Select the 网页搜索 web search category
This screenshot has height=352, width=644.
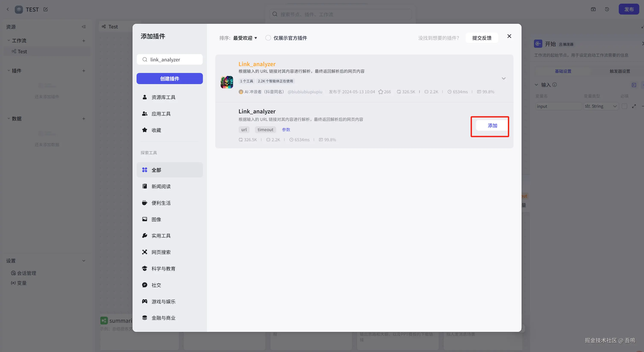tap(161, 252)
